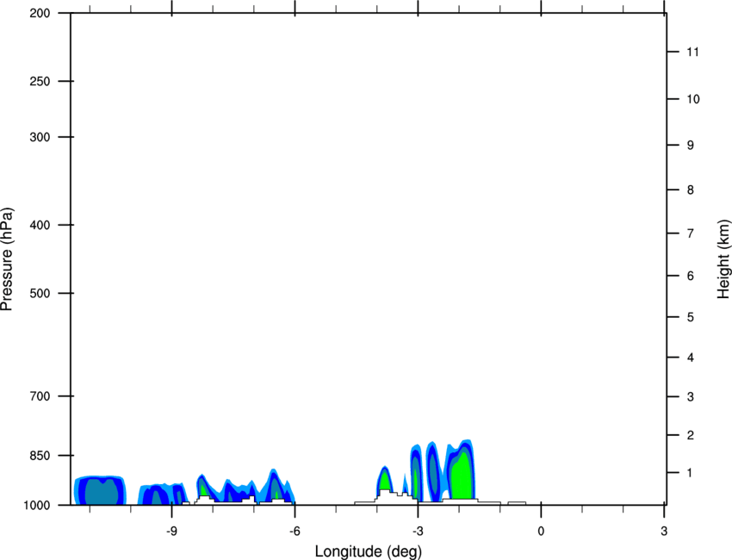Pick the 4 km height label
The image size is (732, 560).
(x=690, y=358)
